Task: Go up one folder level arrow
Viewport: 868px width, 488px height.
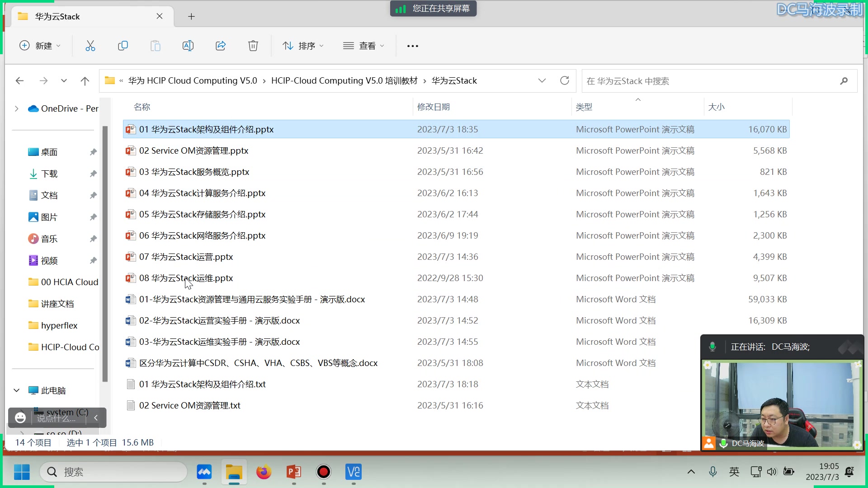Action: coord(85,81)
